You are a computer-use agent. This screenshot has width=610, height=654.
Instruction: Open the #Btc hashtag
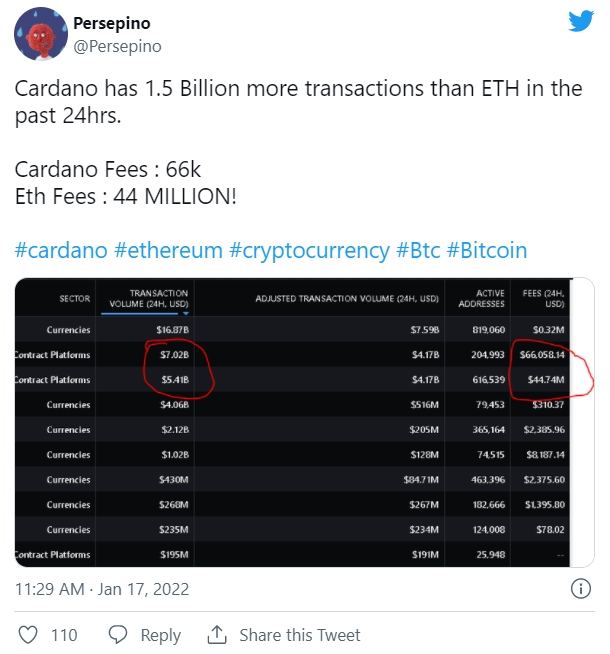(x=418, y=250)
